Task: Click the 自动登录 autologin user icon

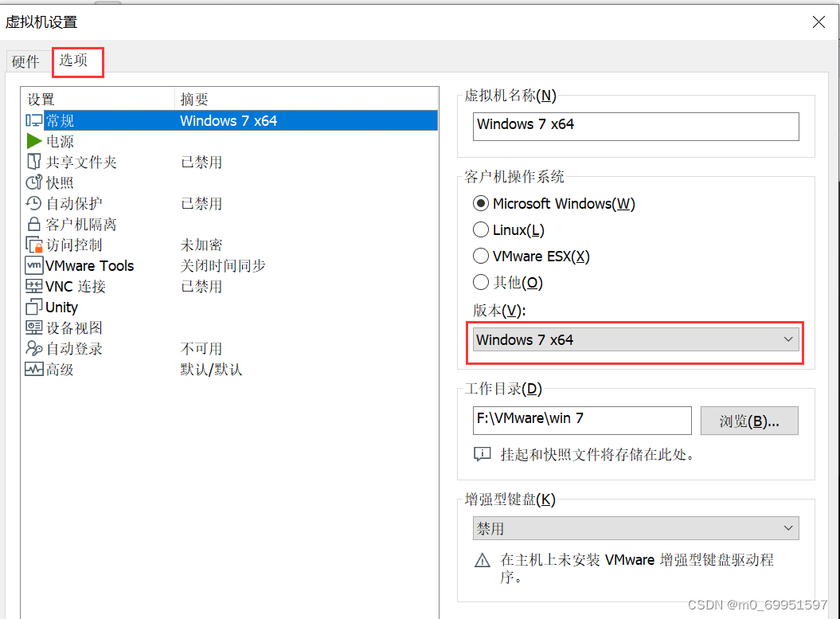Action: (33, 348)
